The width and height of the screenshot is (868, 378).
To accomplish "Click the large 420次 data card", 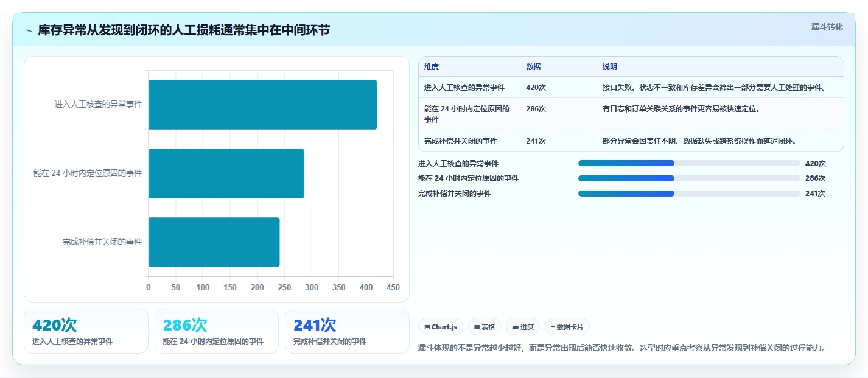I will 86,331.
